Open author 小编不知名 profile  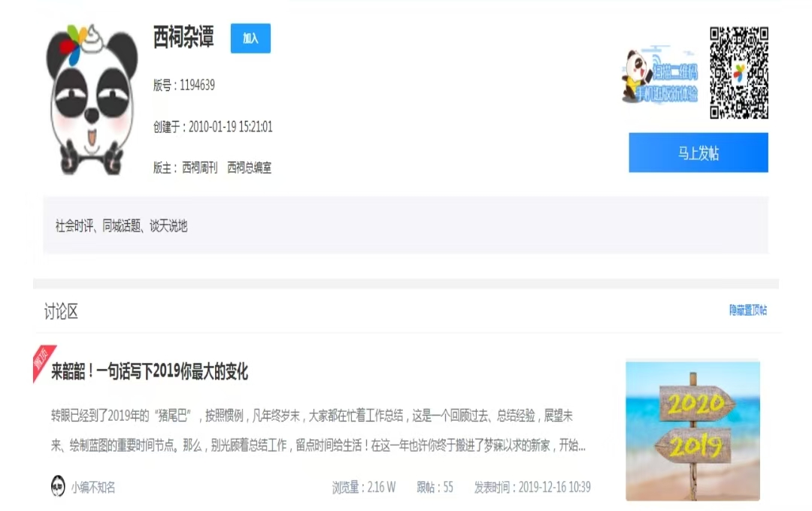[93, 488]
